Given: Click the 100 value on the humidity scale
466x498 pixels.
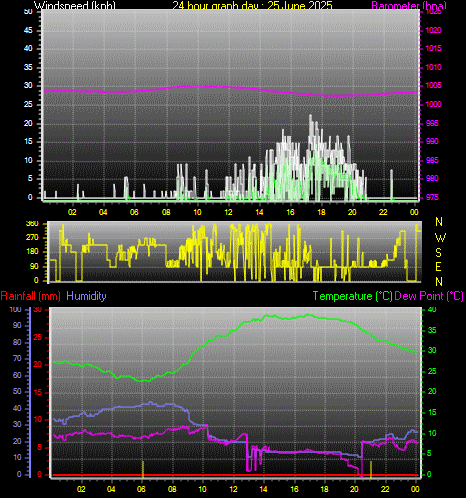Looking at the screenshot, I should (x=15, y=310).
